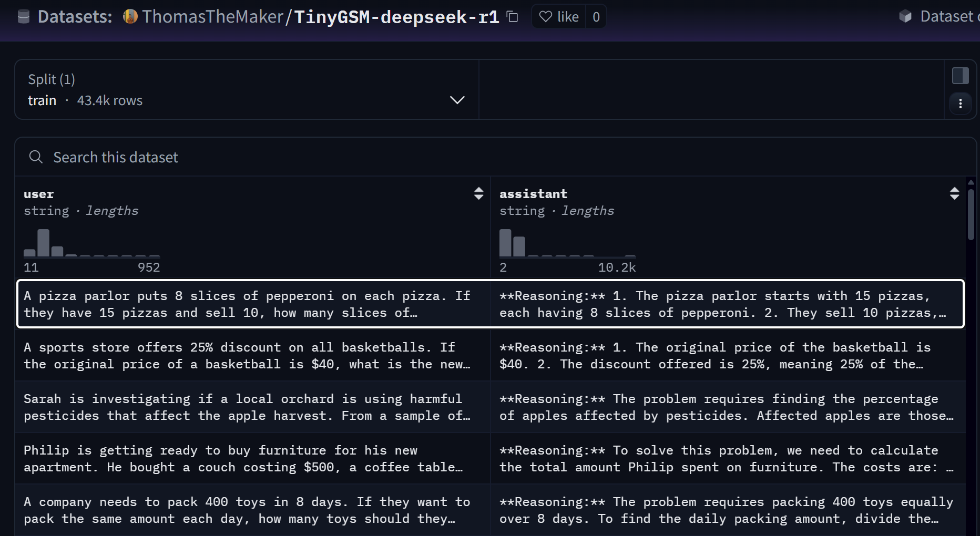Click the Datasets logo at top left
Image resolution: width=980 pixels, height=536 pixels.
pos(23,16)
